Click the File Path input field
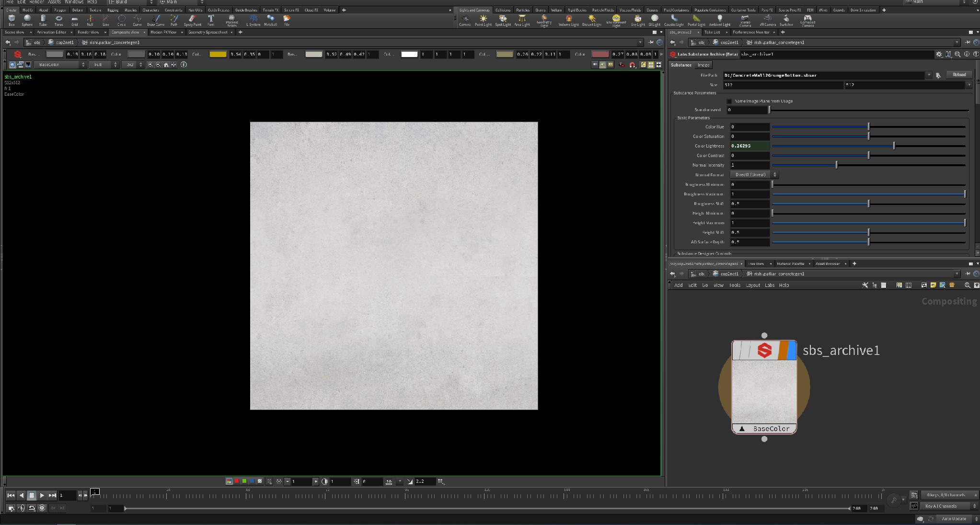The image size is (980, 525). [824, 75]
